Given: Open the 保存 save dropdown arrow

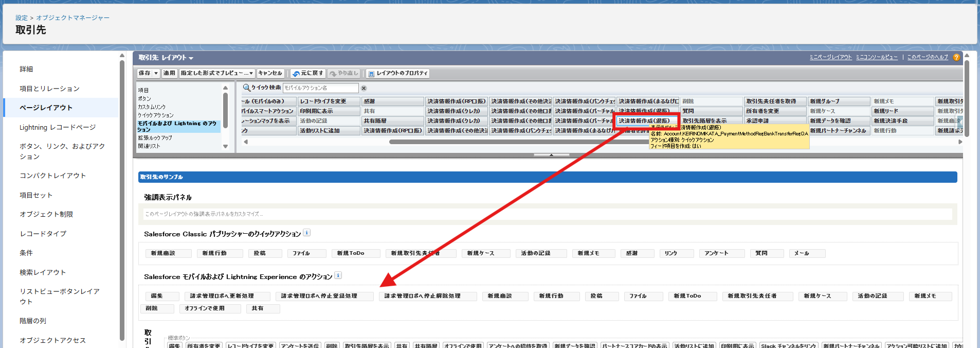Looking at the screenshot, I should 156,74.
